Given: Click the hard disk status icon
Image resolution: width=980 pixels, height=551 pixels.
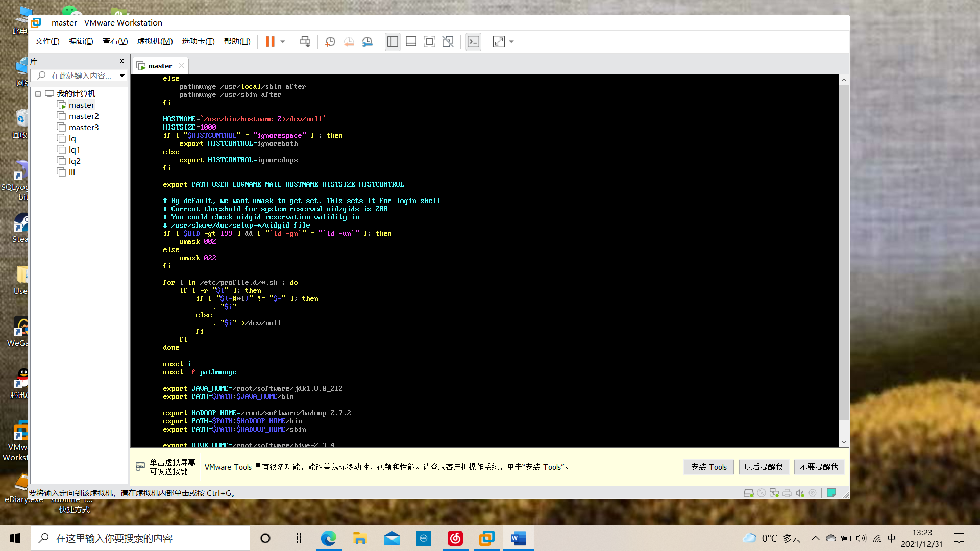Looking at the screenshot, I should coord(749,493).
